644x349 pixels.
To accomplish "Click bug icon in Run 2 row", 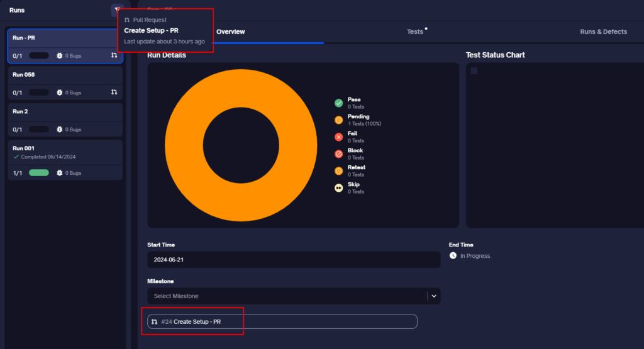I will point(60,130).
